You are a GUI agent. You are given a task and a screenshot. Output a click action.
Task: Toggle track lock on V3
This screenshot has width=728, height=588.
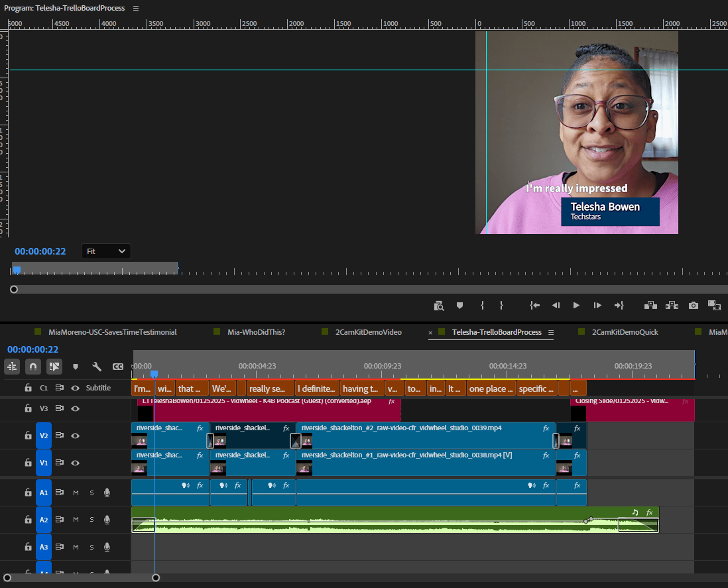pos(29,408)
